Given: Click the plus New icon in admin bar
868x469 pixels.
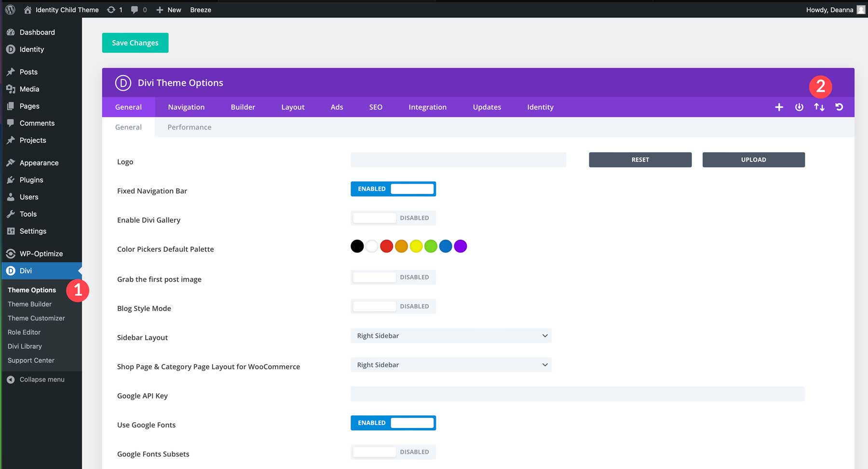Looking at the screenshot, I should tap(160, 10).
